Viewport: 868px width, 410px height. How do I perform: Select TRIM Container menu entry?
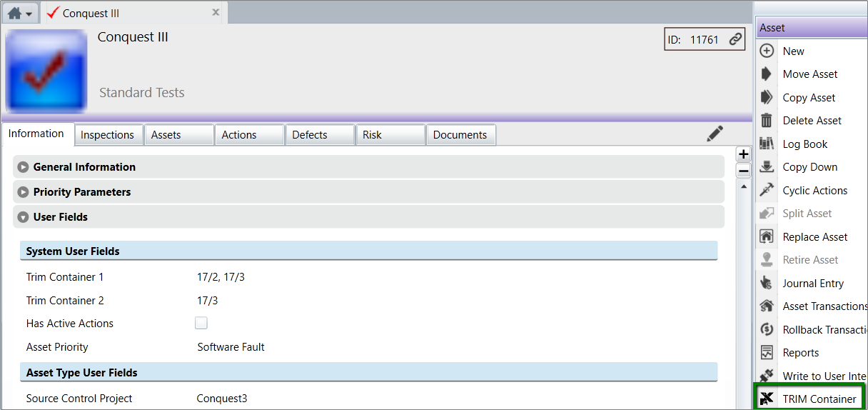819,399
